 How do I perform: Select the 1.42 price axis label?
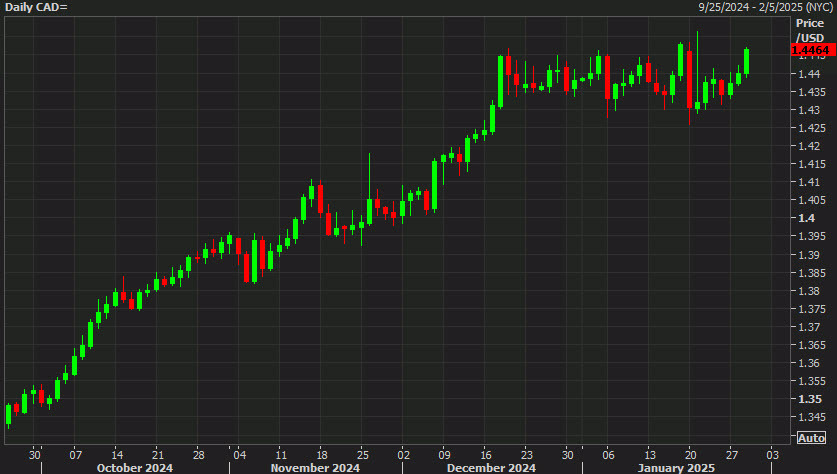pos(809,146)
